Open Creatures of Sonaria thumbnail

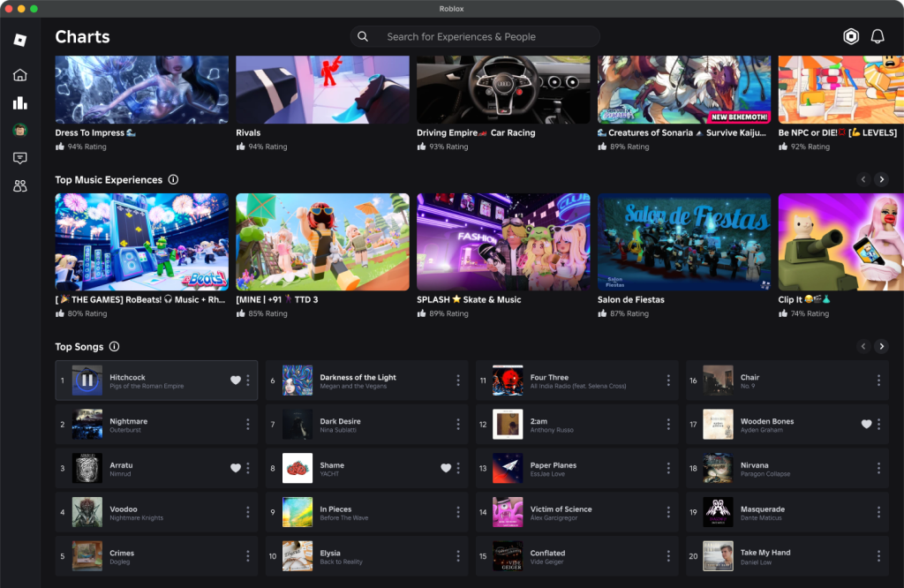pos(684,89)
